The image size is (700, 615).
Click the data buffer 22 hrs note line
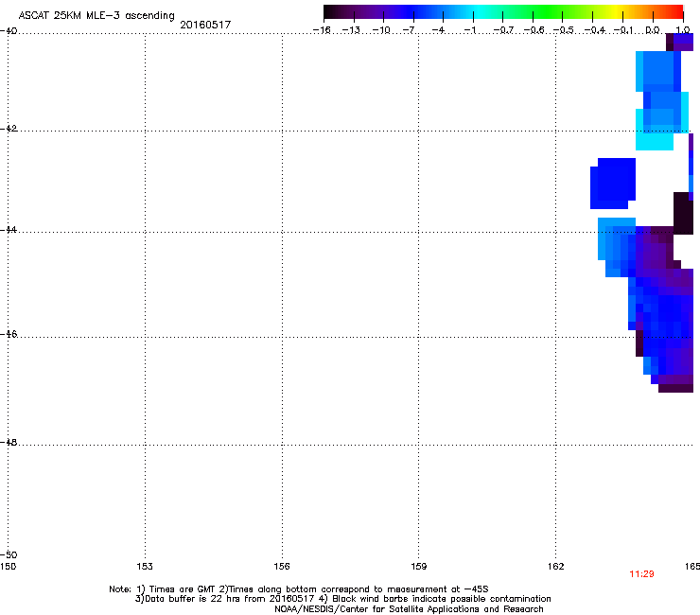click(342, 599)
